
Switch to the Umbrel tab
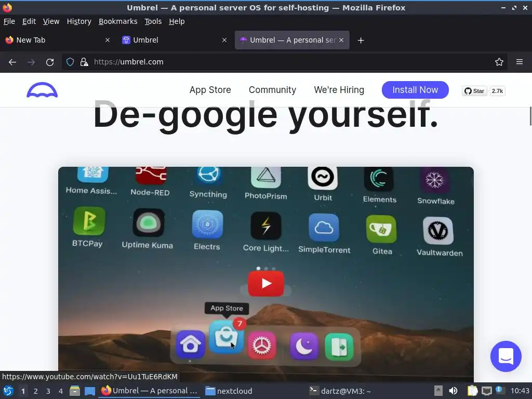(175, 40)
